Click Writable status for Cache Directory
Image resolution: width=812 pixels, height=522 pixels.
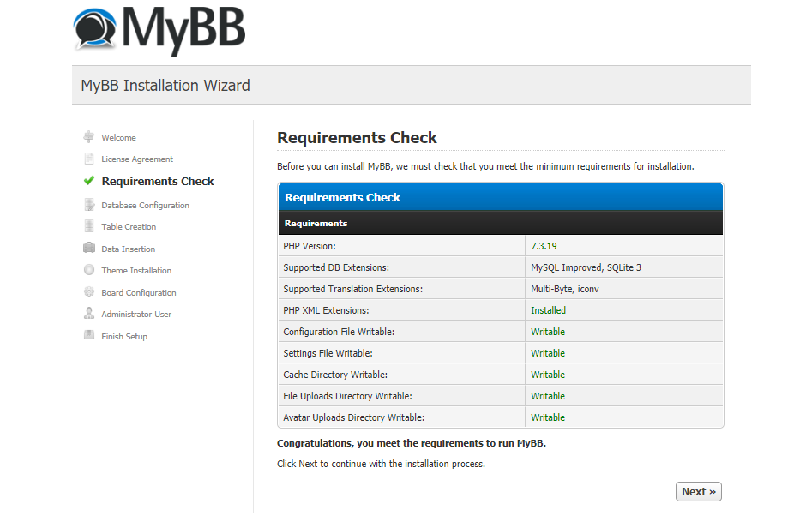coord(547,375)
